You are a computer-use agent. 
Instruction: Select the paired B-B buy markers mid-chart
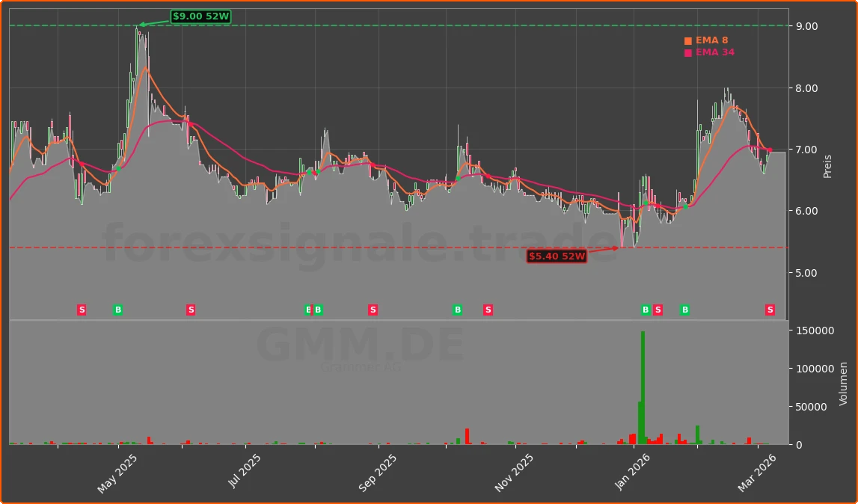(313, 309)
